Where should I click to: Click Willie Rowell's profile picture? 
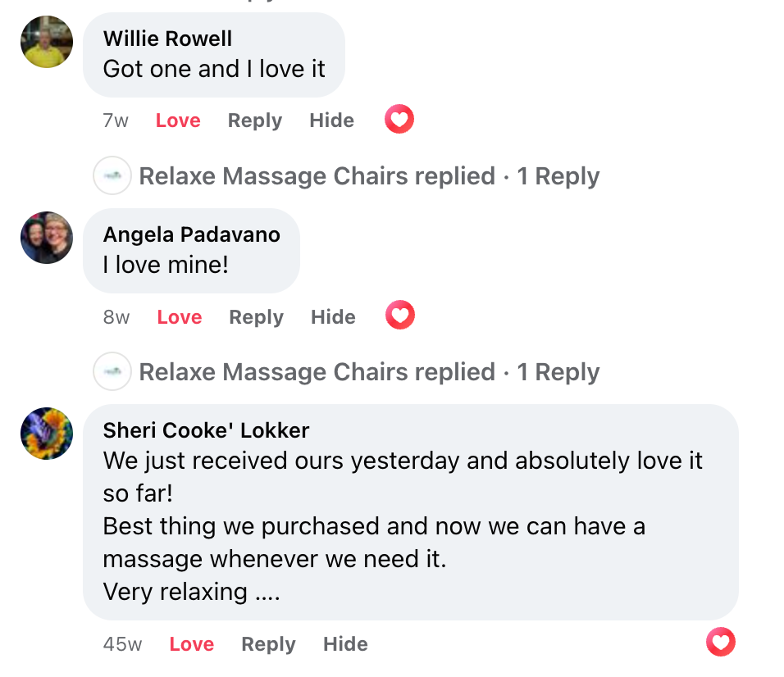tap(47, 42)
